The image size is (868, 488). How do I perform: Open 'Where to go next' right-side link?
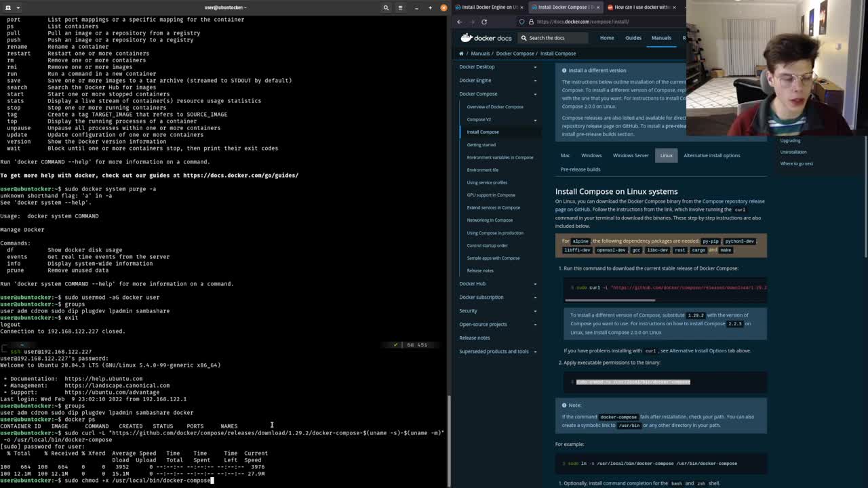click(x=796, y=163)
